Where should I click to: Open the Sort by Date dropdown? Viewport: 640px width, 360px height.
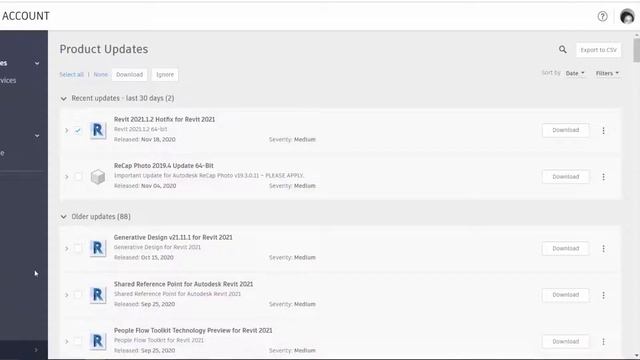pyautogui.click(x=575, y=73)
